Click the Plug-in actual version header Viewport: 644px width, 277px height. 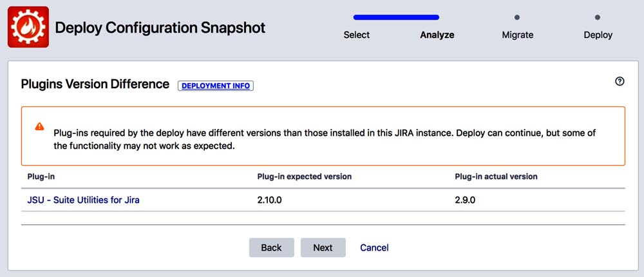coord(496,177)
